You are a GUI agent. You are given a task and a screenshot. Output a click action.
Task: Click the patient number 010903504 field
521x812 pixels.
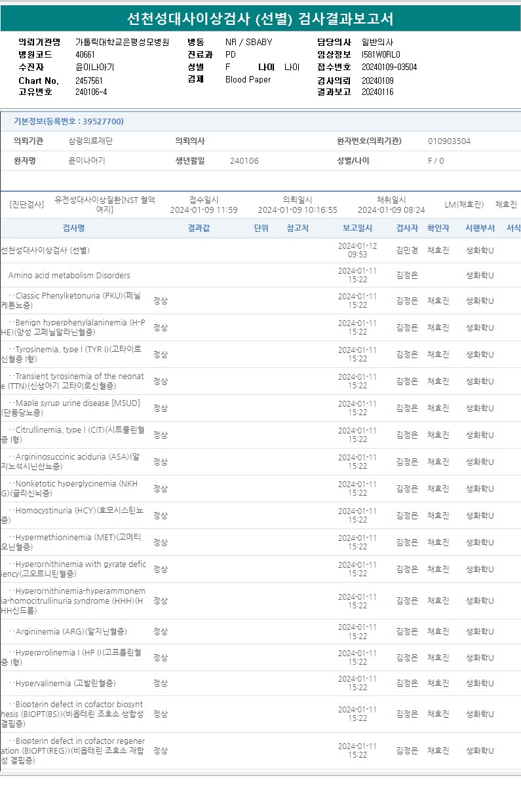click(449, 141)
